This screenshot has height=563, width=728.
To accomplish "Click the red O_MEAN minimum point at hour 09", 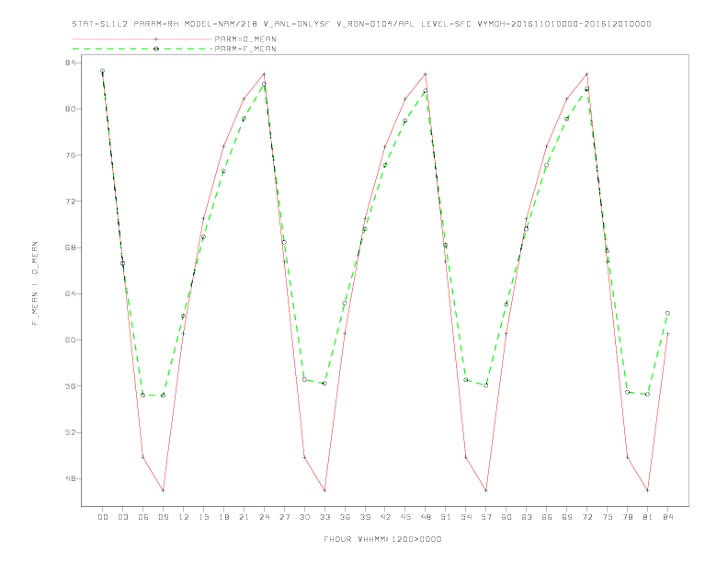I will pos(163,490).
